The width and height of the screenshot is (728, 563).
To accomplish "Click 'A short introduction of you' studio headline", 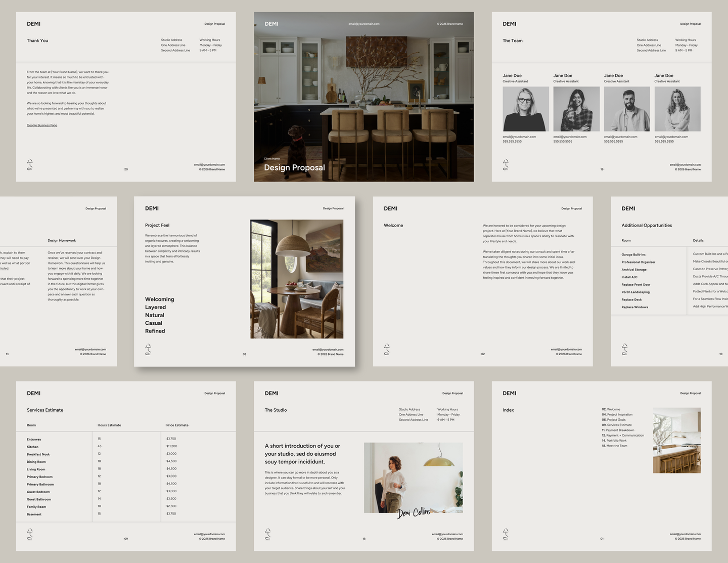I will pyautogui.click(x=302, y=454).
